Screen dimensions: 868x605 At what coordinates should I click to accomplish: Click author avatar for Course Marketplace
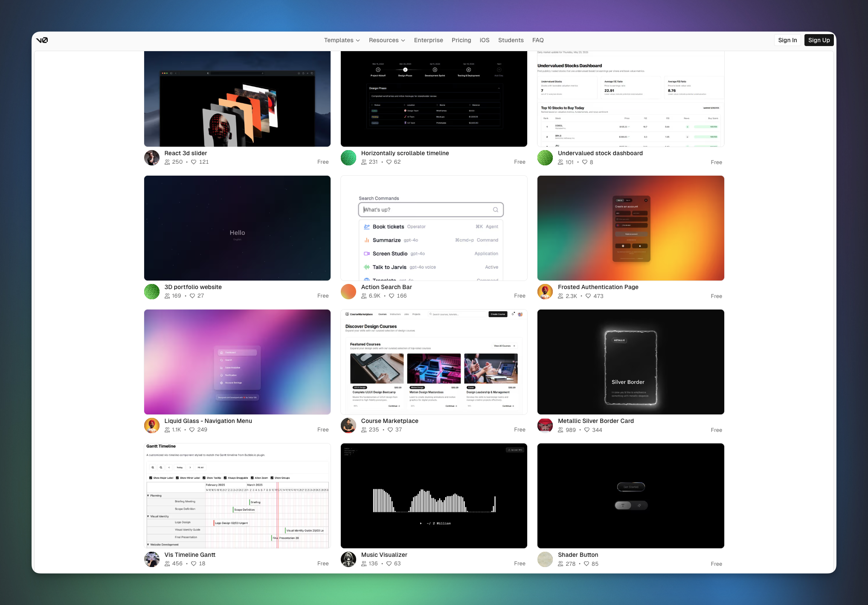point(348,426)
